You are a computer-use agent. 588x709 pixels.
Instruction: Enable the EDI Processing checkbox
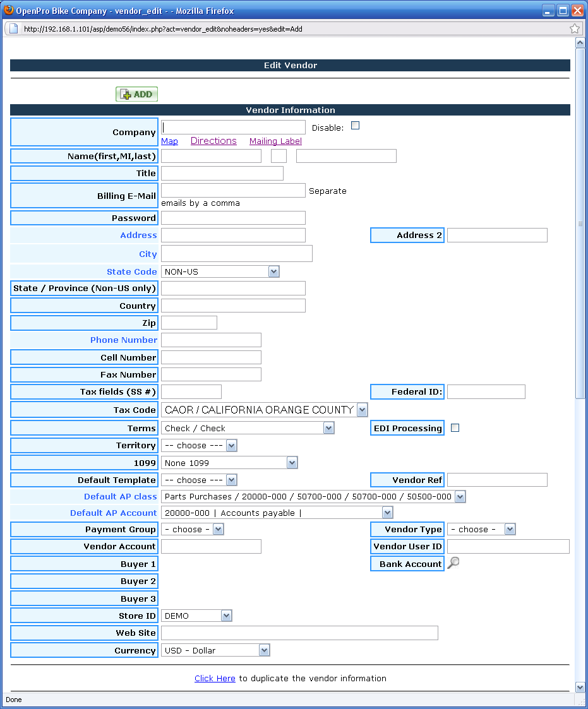455,427
